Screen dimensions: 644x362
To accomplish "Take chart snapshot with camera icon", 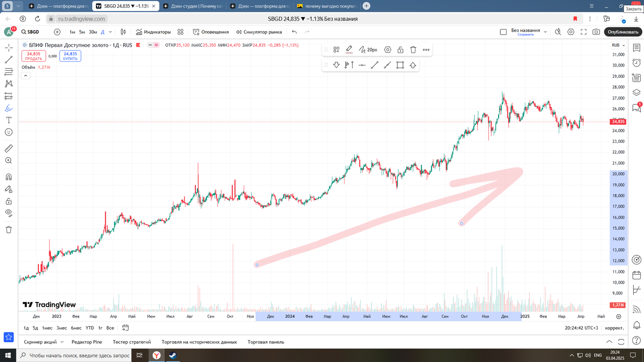I will (x=596, y=32).
